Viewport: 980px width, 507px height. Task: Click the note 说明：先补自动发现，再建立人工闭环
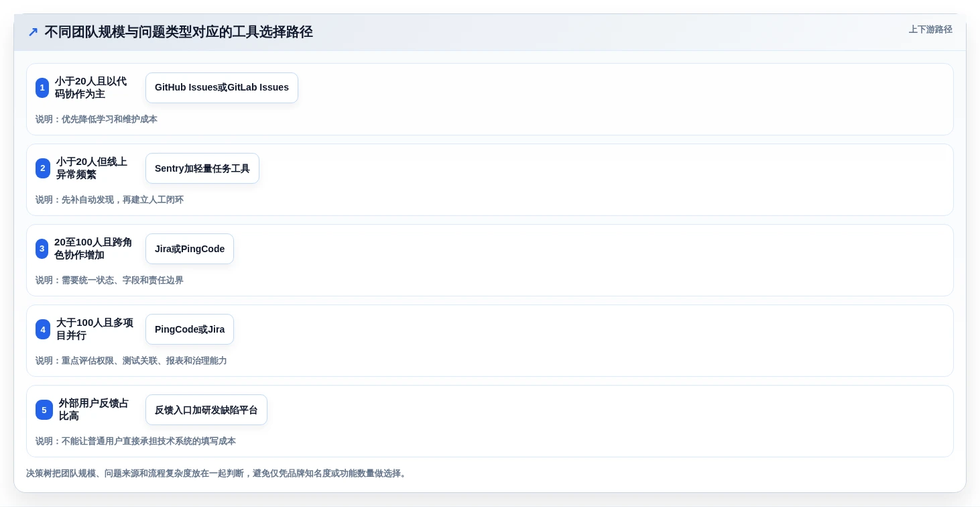(x=109, y=200)
